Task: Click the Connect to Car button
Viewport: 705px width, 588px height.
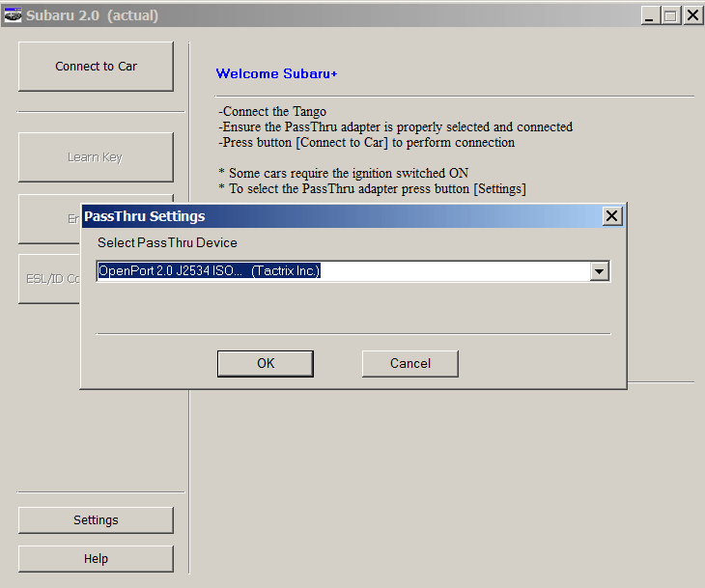Action: (x=96, y=67)
